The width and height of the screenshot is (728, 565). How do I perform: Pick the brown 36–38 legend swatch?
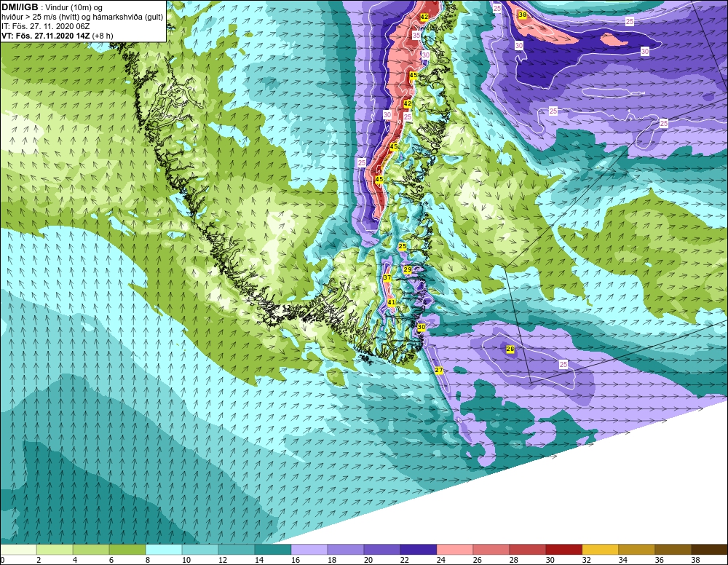pyautogui.click(x=673, y=550)
